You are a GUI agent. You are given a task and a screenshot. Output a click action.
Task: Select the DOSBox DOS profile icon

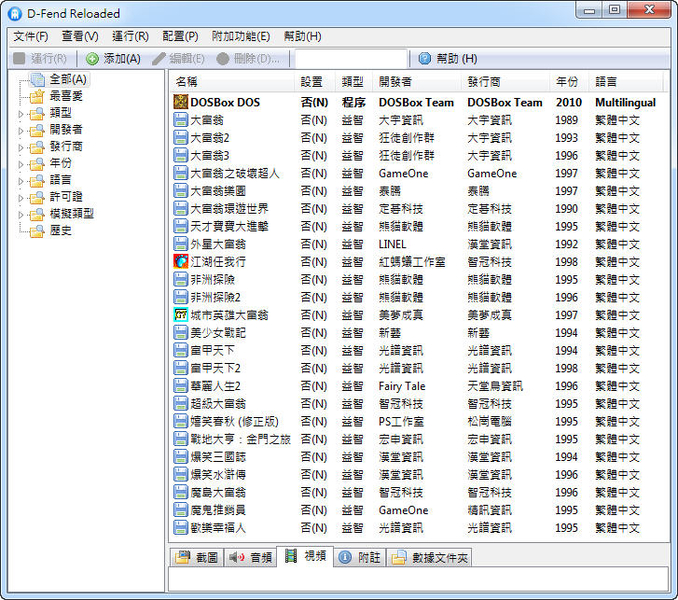click(x=180, y=102)
